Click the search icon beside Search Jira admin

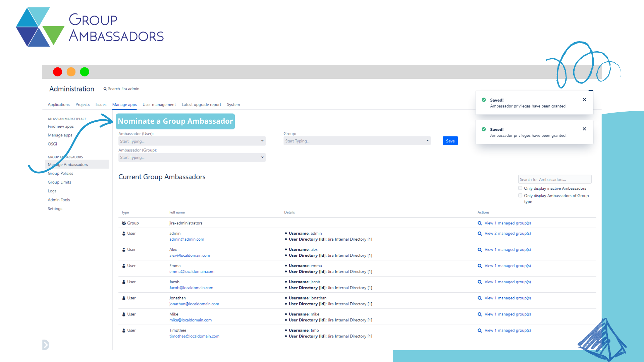(105, 88)
